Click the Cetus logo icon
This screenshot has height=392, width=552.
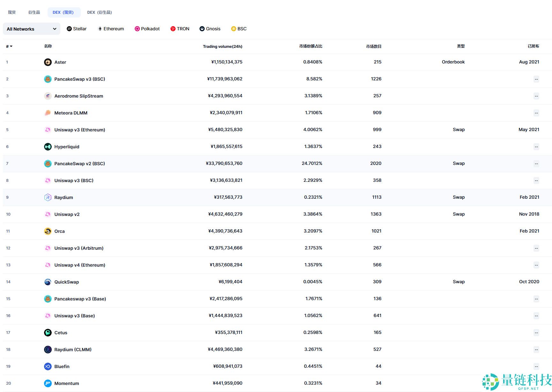tap(48, 333)
